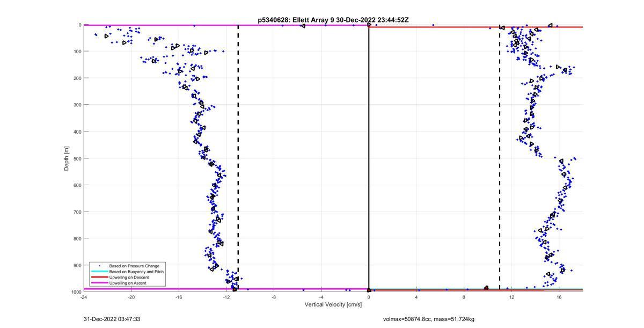Click y-axis tick label '600'

(77, 185)
